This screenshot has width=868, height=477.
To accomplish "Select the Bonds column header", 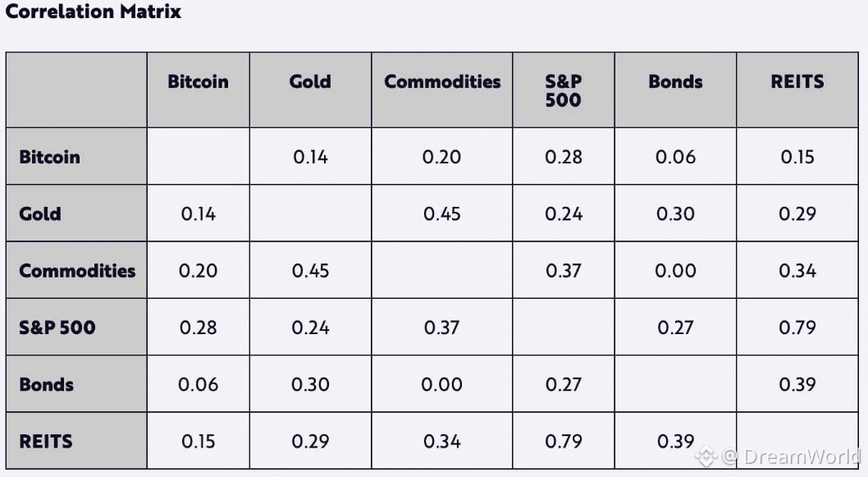I will point(675,82).
